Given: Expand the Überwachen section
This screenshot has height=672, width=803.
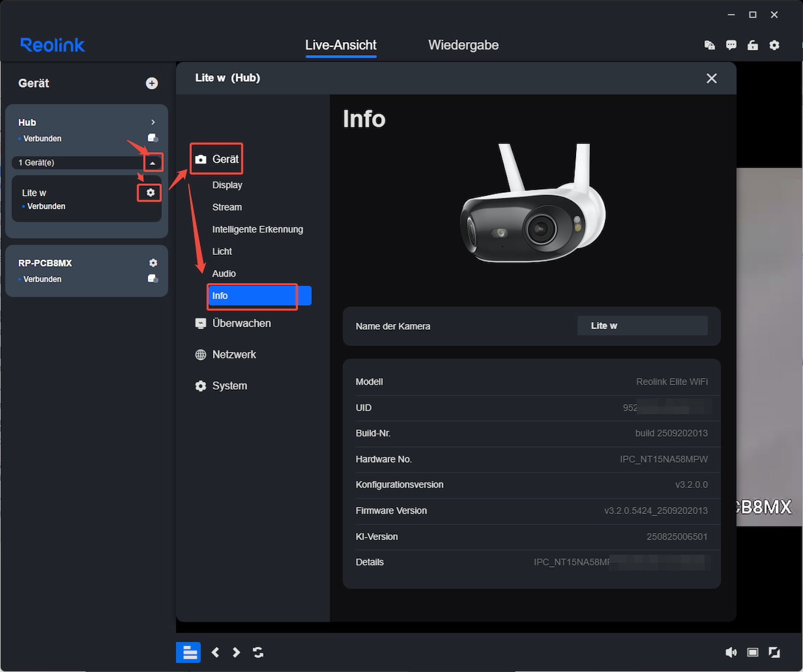Looking at the screenshot, I should click(241, 323).
